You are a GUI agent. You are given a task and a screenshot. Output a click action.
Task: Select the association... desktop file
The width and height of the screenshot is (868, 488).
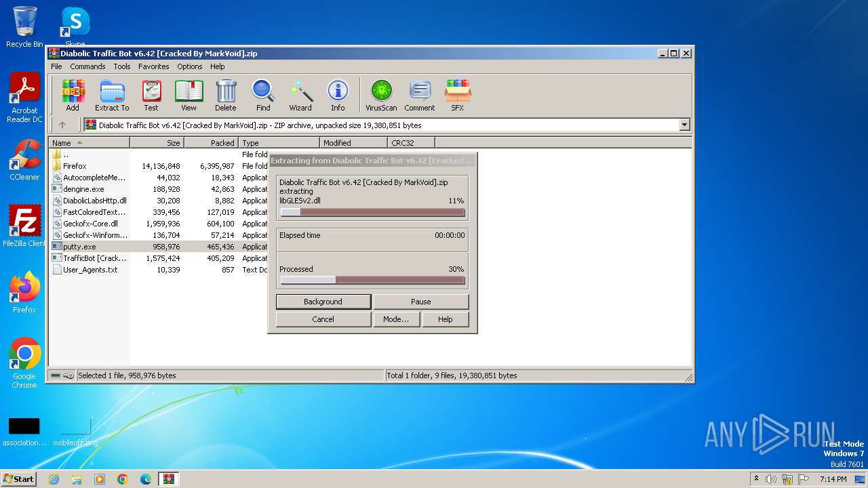pos(24,431)
